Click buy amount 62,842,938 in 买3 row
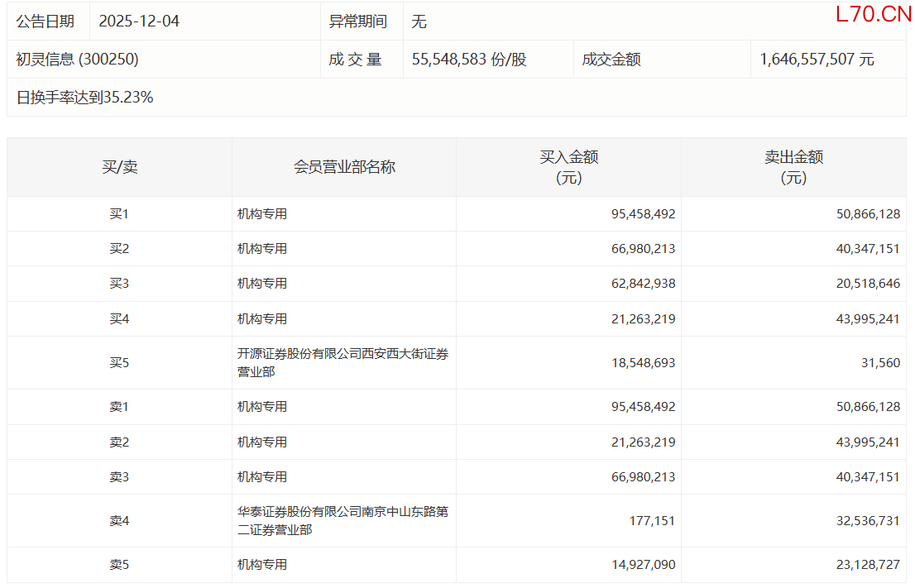The image size is (915, 588). coord(643,284)
